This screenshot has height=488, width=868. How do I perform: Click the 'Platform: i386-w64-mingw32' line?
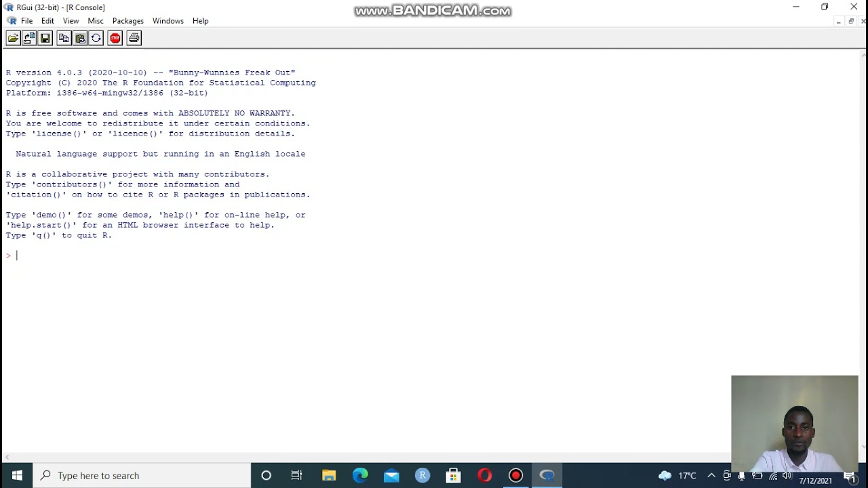[x=107, y=93]
